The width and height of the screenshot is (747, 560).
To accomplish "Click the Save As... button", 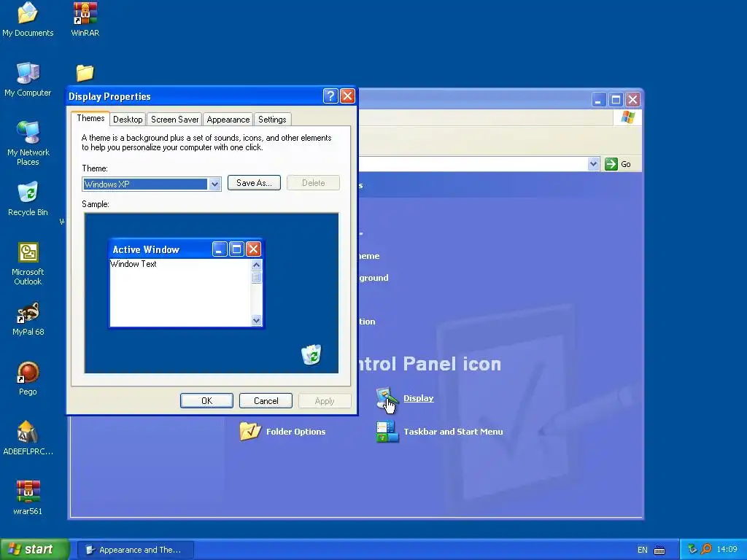I will tap(254, 183).
